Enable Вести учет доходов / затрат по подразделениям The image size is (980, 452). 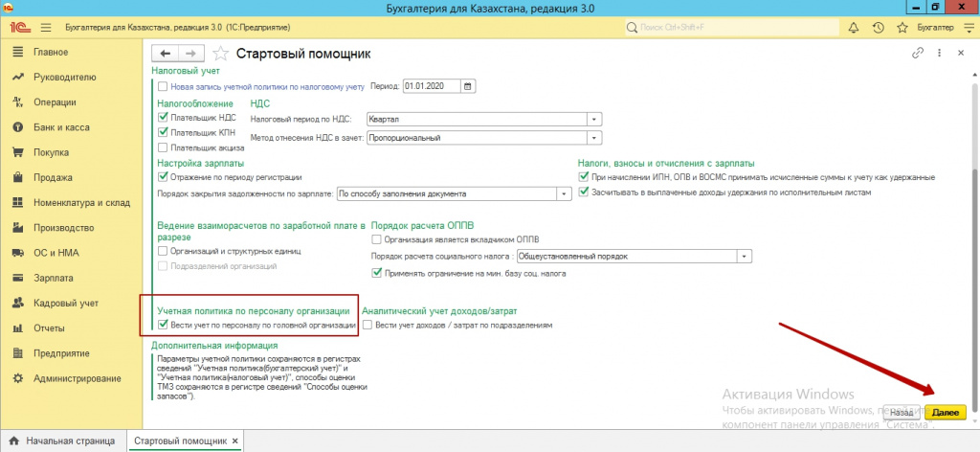click(x=367, y=325)
